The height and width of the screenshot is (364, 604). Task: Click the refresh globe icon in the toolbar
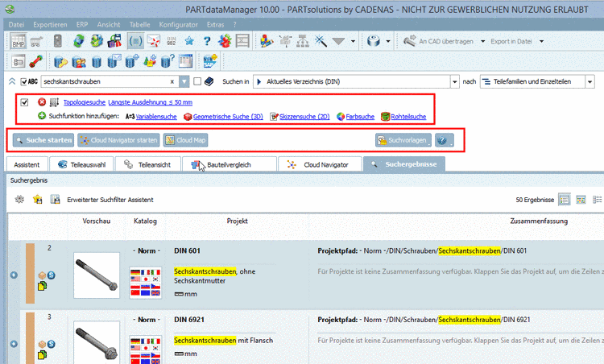coord(79,41)
